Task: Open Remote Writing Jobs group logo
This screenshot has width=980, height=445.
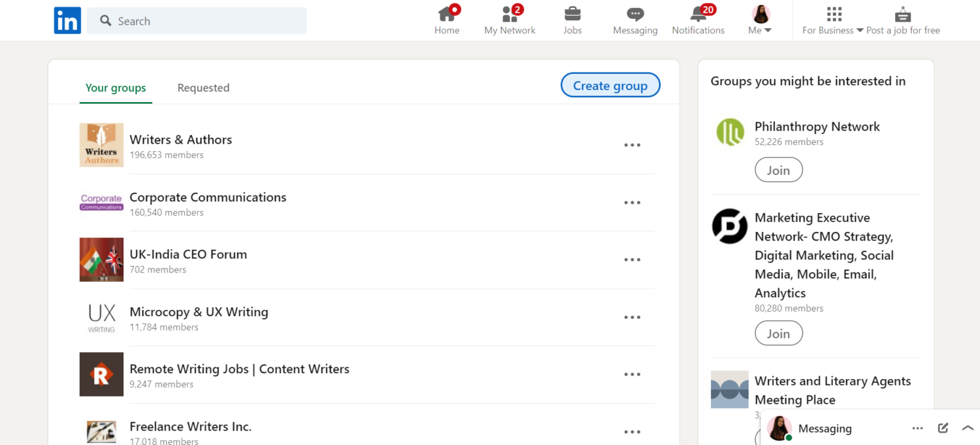Action: coord(101,374)
